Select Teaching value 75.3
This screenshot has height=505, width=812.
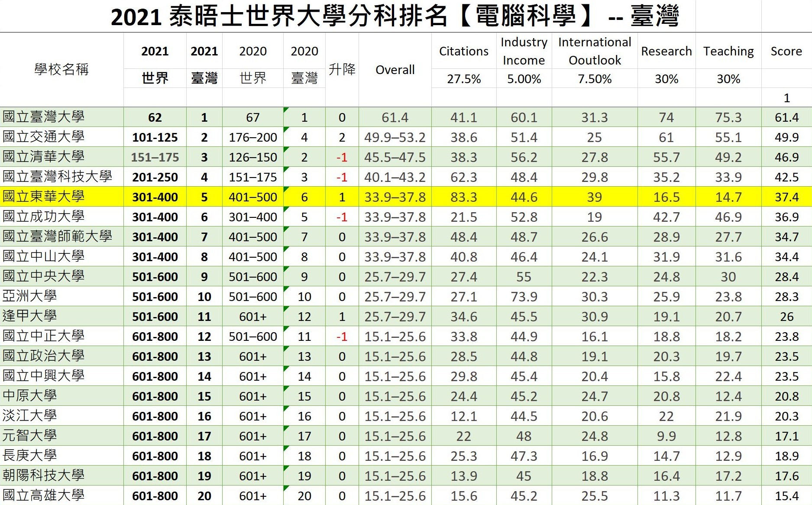tap(728, 117)
